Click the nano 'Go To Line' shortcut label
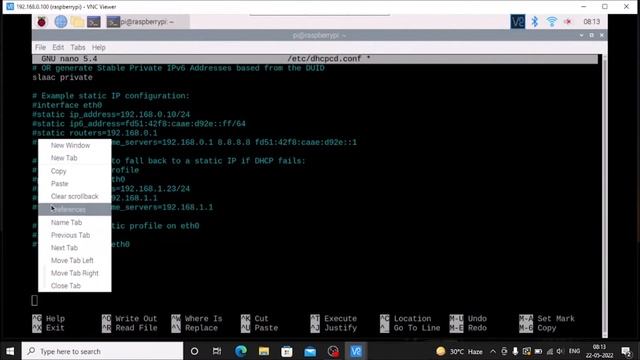Viewport: 640px width, 360px height. coord(417,328)
